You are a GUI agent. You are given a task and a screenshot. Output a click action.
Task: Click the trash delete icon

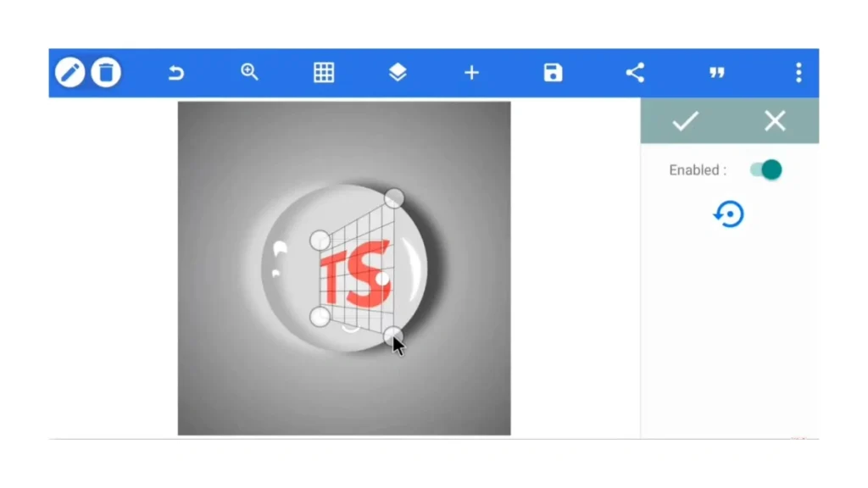coord(106,73)
